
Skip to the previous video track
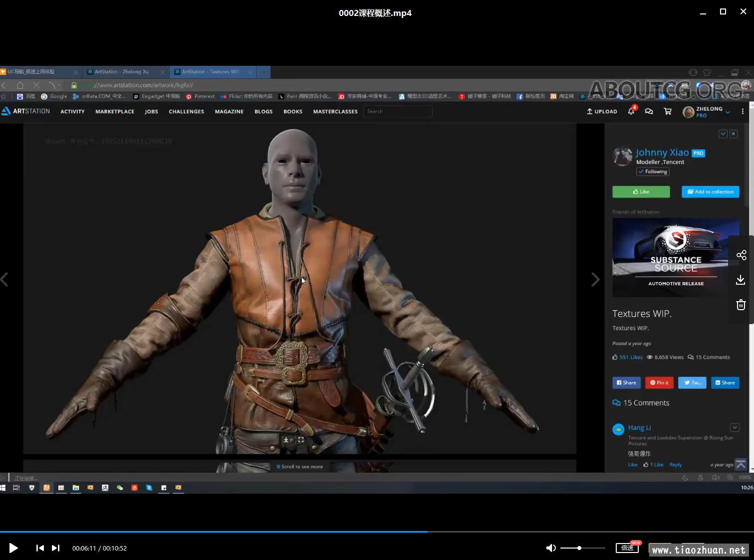coord(40,548)
